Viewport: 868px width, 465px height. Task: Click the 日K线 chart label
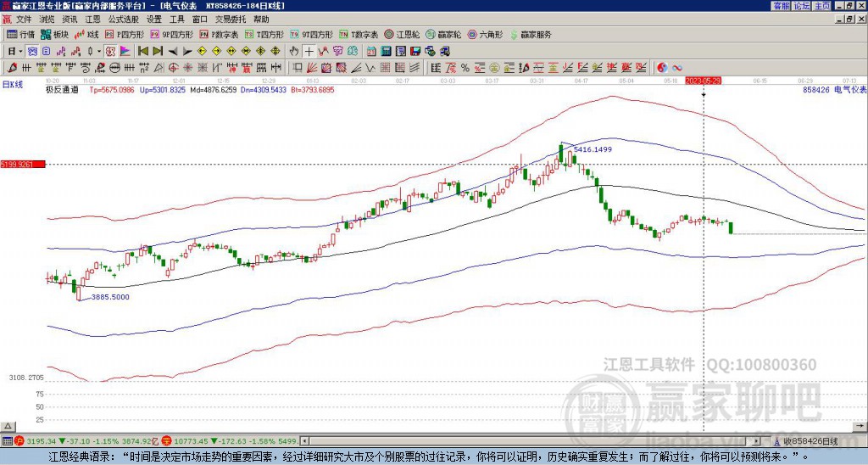click(13, 84)
